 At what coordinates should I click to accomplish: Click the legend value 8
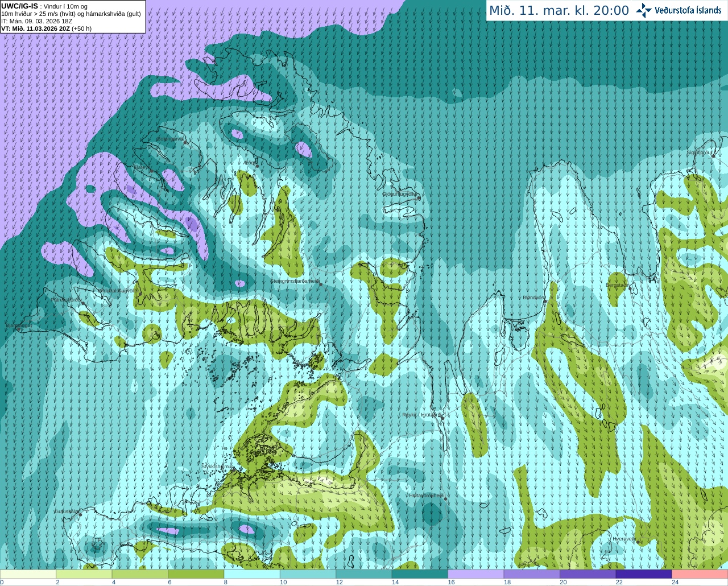[x=226, y=582]
